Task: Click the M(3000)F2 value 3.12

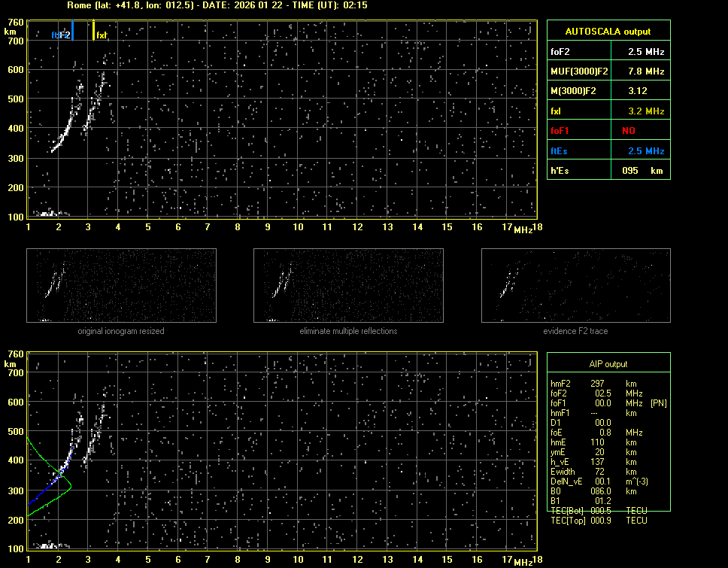Action: click(x=638, y=91)
